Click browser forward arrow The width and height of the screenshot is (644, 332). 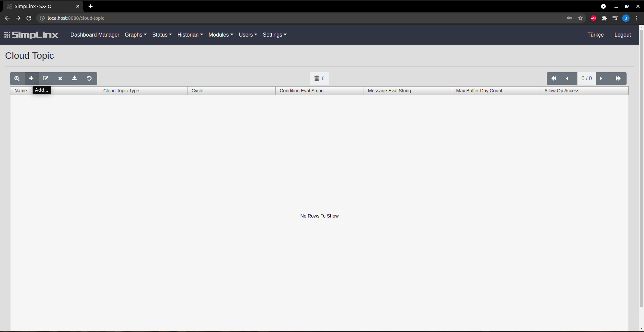[x=18, y=18]
